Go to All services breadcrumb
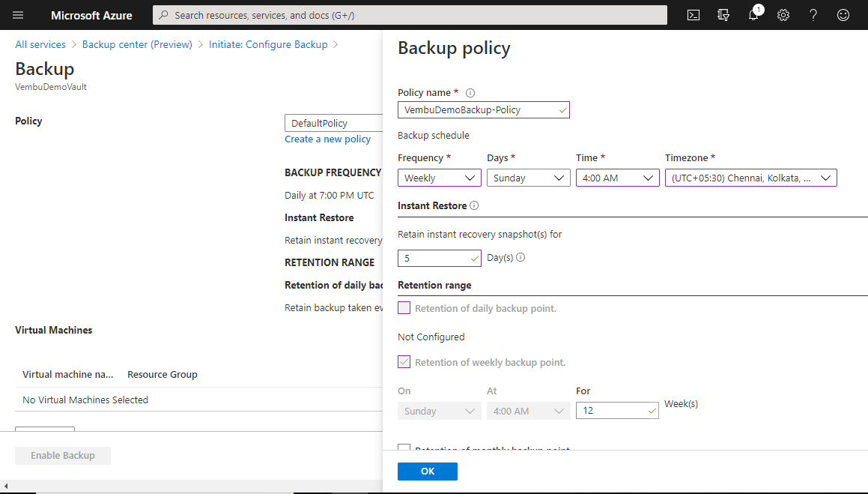The width and height of the screenshot is (868, 494). click(x=40, y=44)
